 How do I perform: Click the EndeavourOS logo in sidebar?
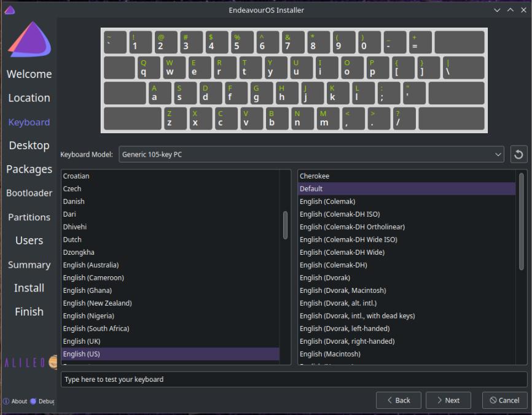29,39
